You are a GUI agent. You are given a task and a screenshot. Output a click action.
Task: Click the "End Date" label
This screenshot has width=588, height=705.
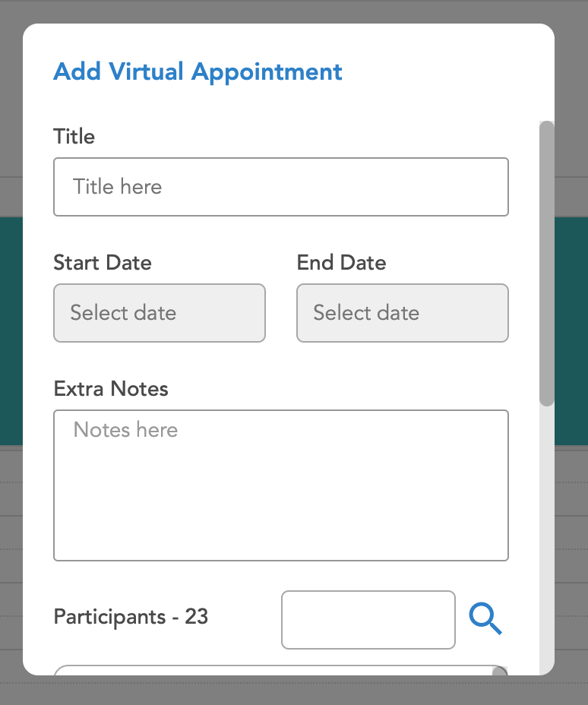pyautogui.click(x=341, y=263)
